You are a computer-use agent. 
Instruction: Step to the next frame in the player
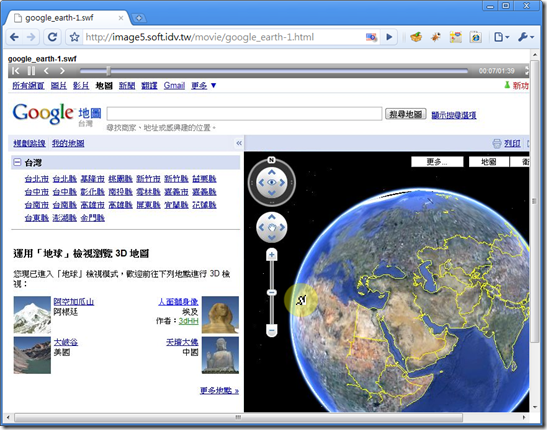62,71
